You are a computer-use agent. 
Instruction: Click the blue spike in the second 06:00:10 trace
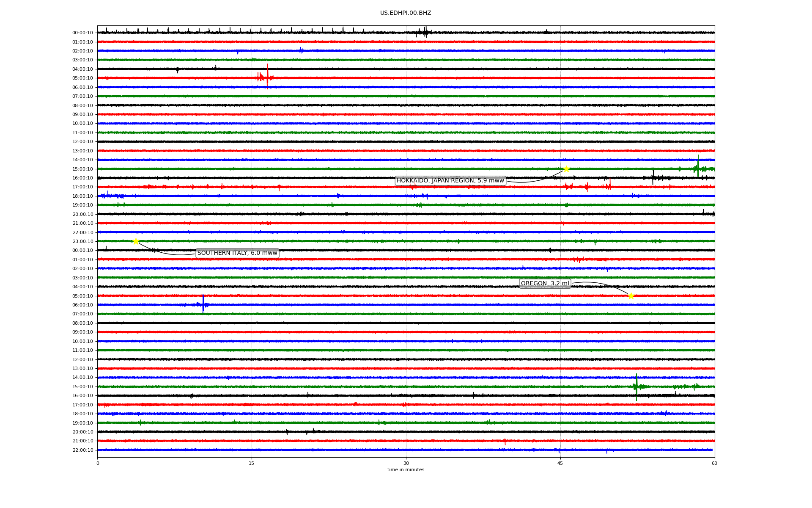pos(203,304)
